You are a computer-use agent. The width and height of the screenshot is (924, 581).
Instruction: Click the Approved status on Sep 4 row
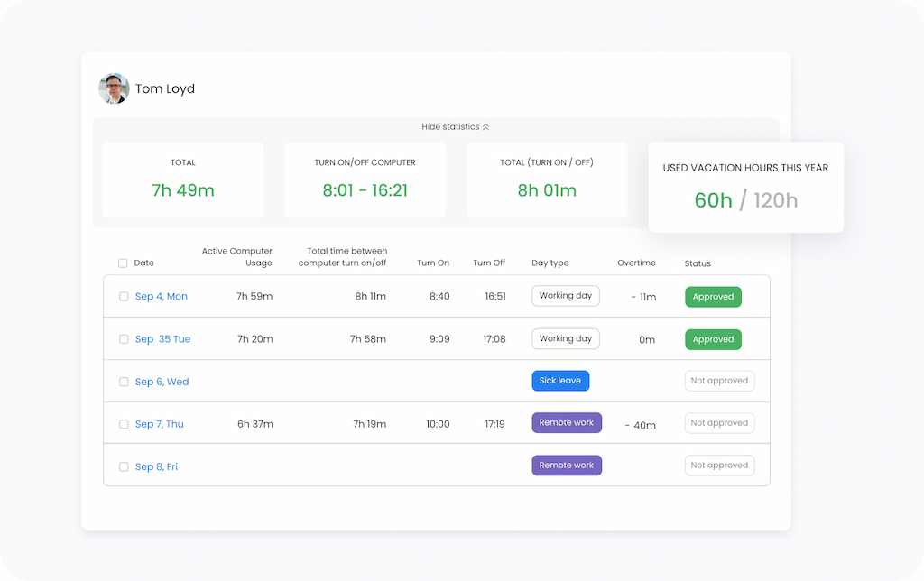point(713,296)
